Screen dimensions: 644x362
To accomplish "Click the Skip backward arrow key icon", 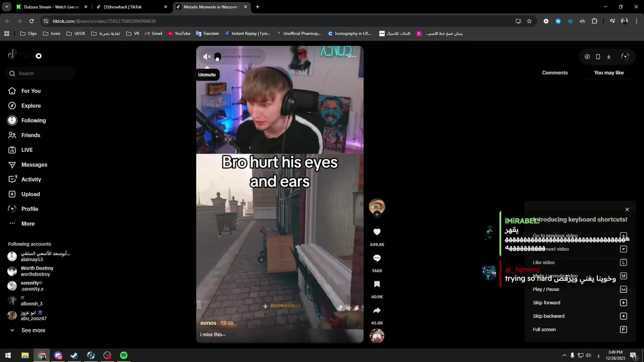I will (623, 316).
